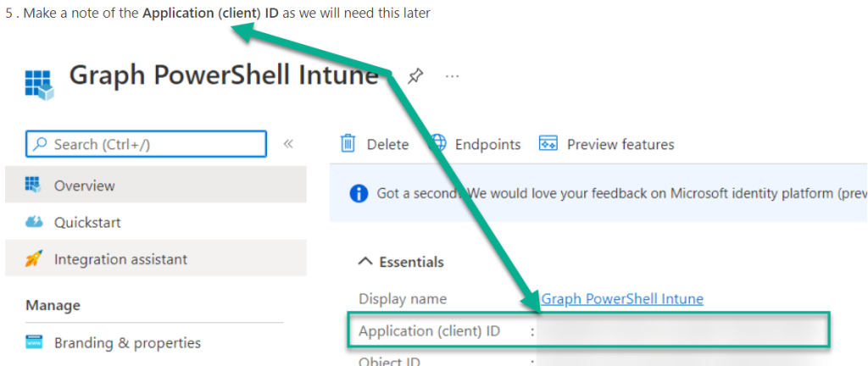Click the app registration grid icon
This screenshot has height=366, width=868.
[39, 85]
